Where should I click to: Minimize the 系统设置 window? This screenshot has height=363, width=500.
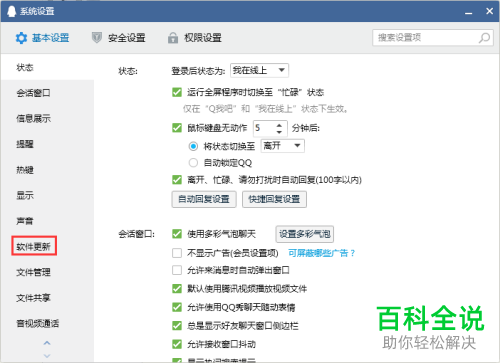pos(469,12)
